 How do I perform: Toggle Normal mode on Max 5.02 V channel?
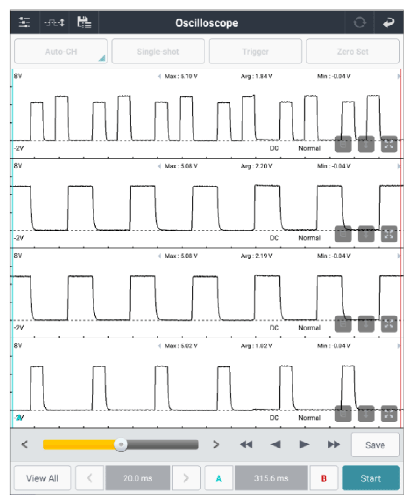pyautogui.click(x=309, y=418)
